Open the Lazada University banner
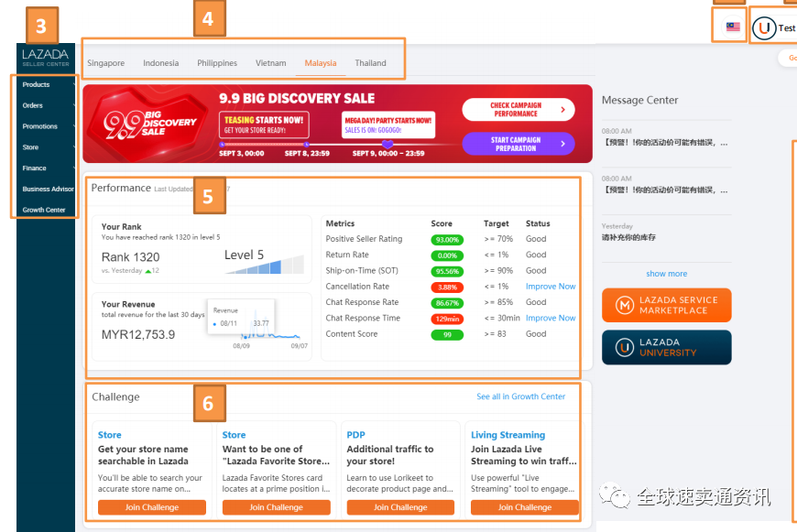The image size is (797, 532). [666, 347]
